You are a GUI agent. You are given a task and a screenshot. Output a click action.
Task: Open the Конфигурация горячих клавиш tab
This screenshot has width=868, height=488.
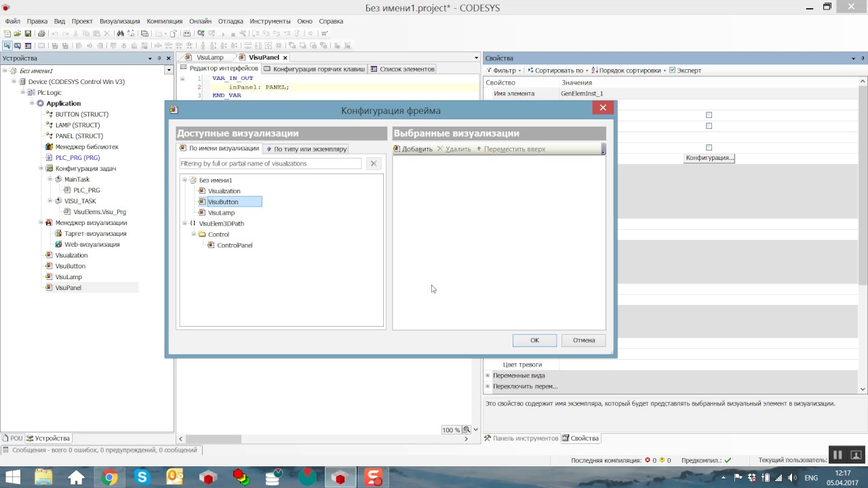coord(314,68)
